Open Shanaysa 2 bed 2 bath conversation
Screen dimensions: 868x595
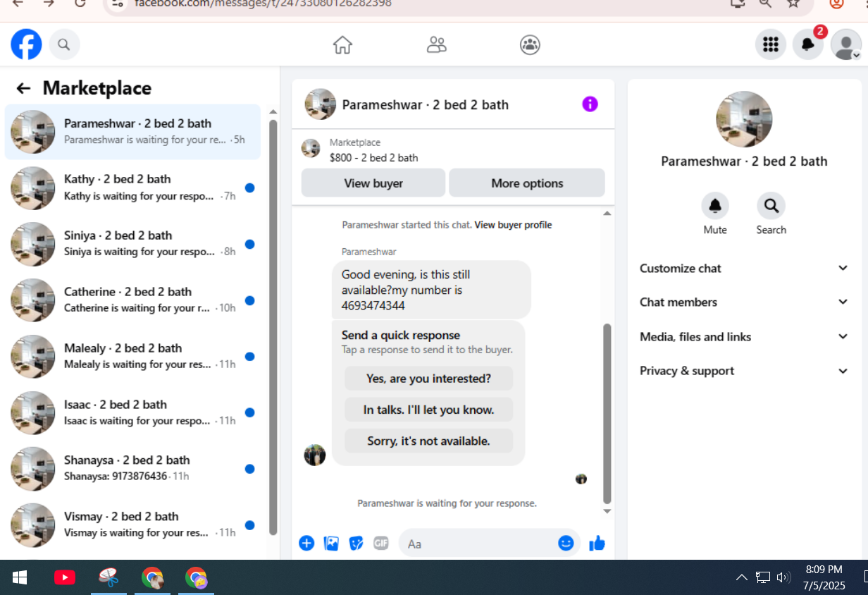132,468
